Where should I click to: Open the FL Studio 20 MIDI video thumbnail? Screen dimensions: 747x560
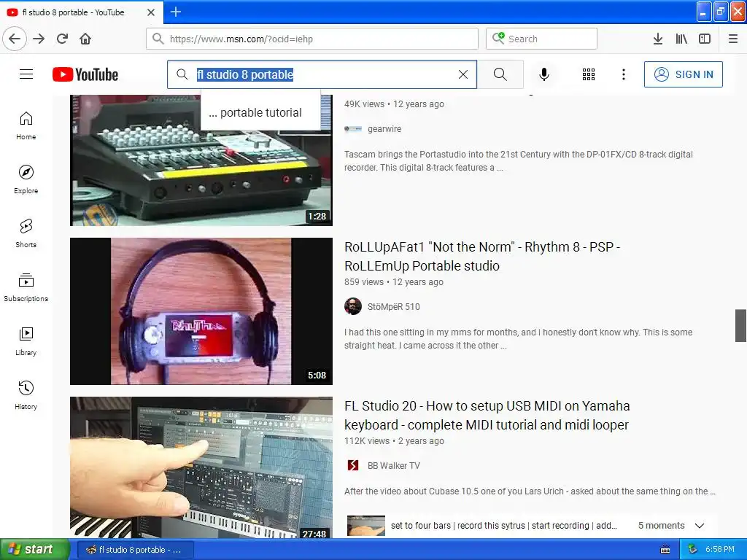201,467
